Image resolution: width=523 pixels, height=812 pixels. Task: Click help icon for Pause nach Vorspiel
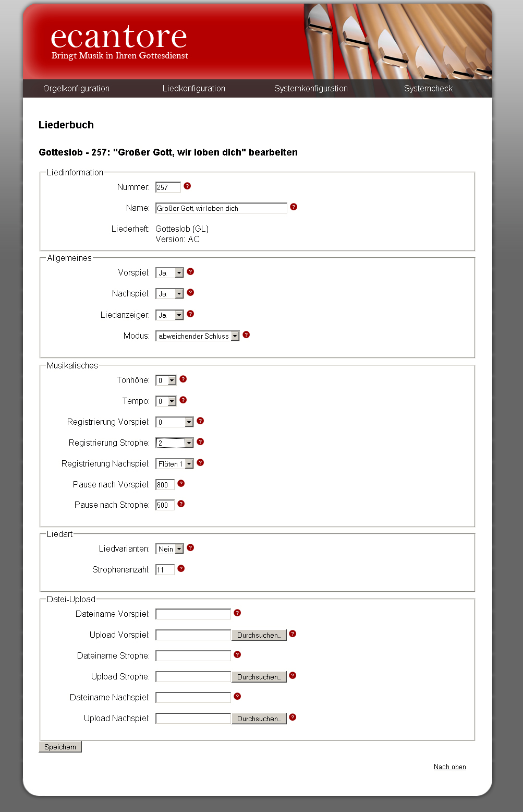[181, 484]
